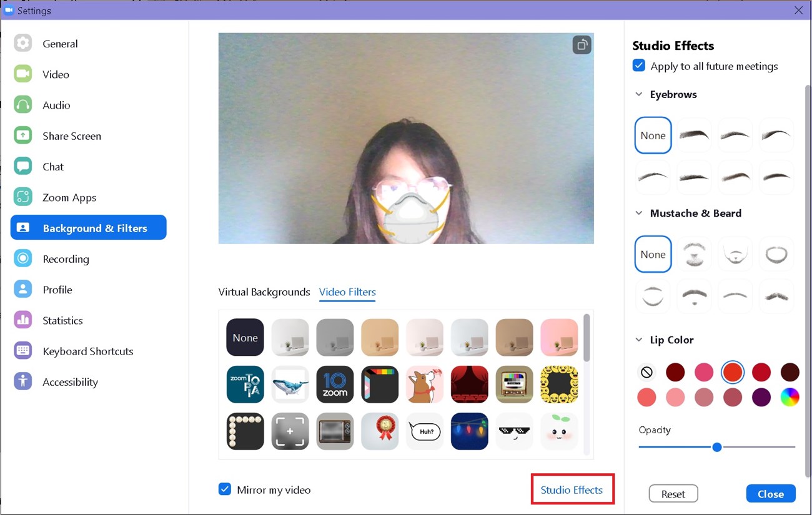
Task: Apply the pixel sunglasses filter
Action: pyautogui.click(x=515, y=431)
